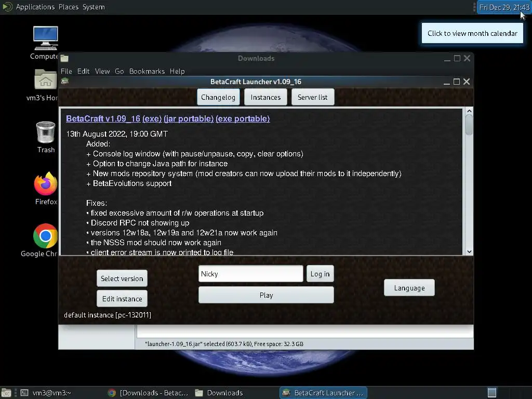Switch to the Downloads folder taskbar entry
The width and height of the screenshot is (532, 399).
click(x=219, y=393)
